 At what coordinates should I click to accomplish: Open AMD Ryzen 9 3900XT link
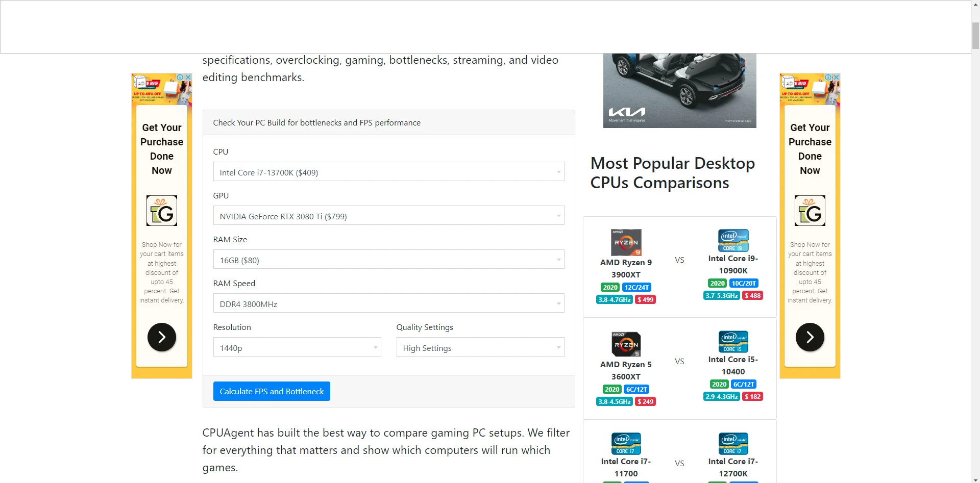[626, 268]
